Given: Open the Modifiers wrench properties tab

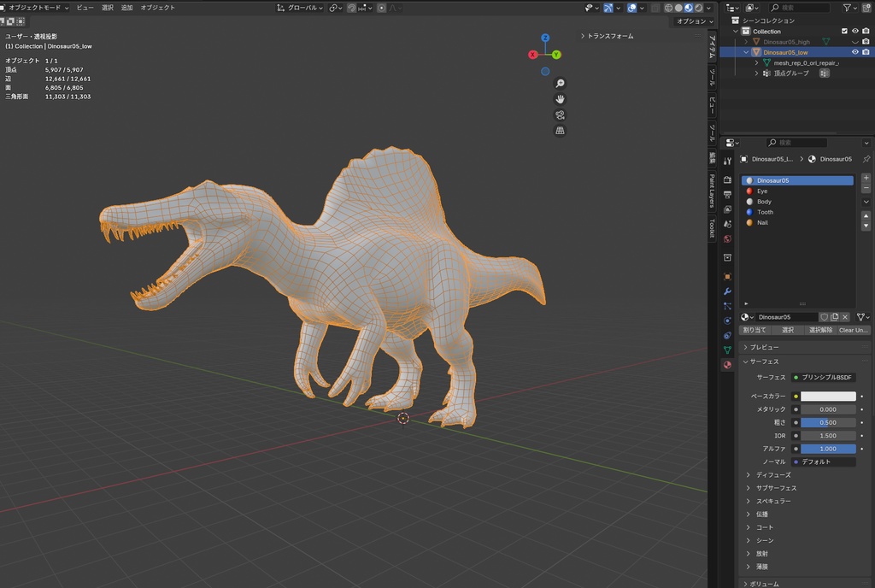Looking at the screenshot, I should coord(727,291).
